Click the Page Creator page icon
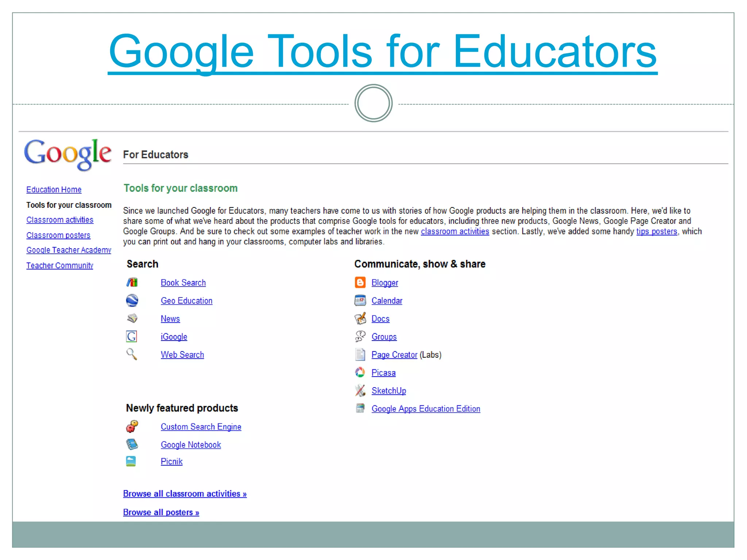The height and width of the screenshot is (560, 747). 360,354
